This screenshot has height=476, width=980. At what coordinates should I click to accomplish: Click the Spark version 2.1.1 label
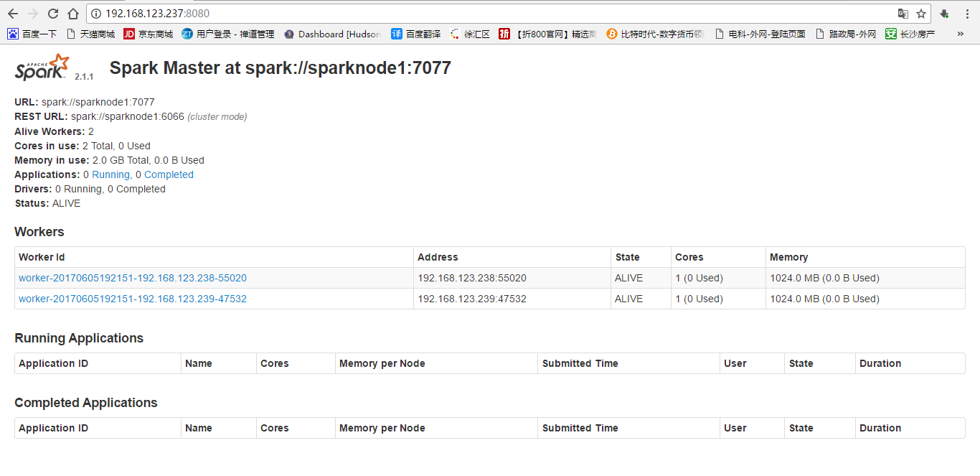84,76
